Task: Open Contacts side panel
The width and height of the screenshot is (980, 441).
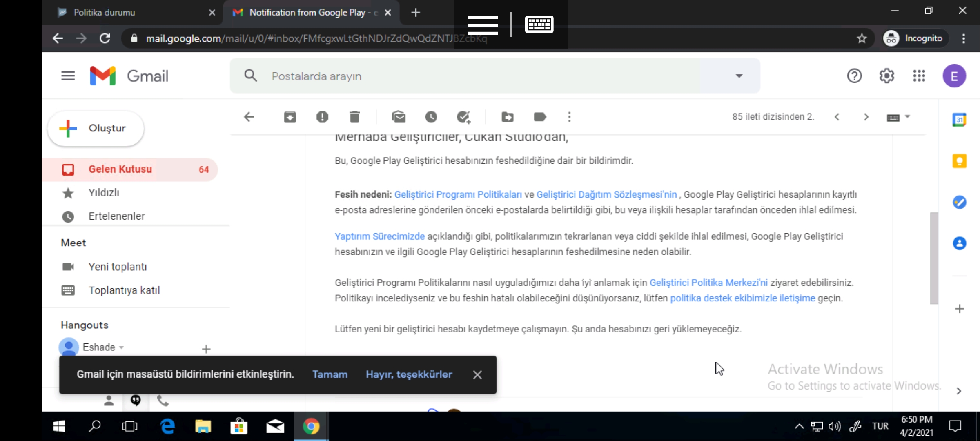Action: [959, 243]
